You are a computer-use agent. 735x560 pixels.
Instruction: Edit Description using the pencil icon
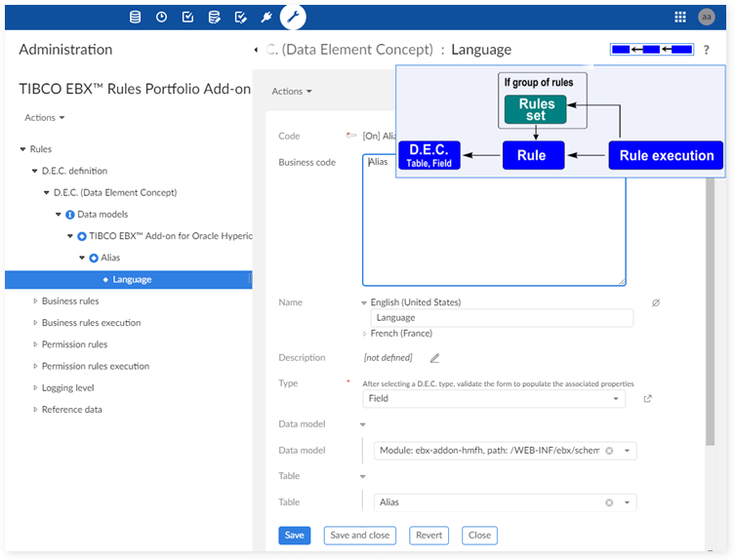435,358
